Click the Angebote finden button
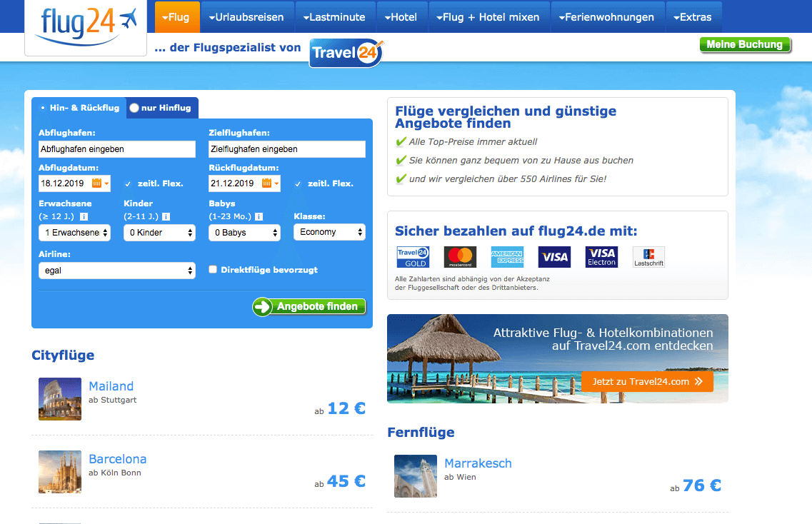 pyautogui.click(x=309, y=306)
